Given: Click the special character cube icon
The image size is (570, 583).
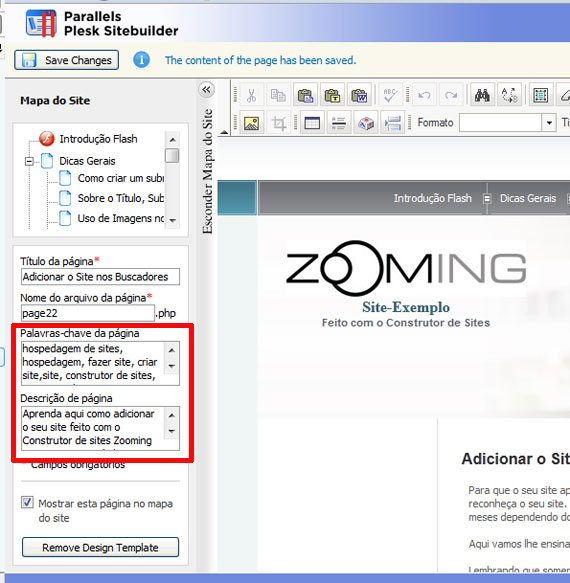Looking at the screenshot, I should coord(365,122).
